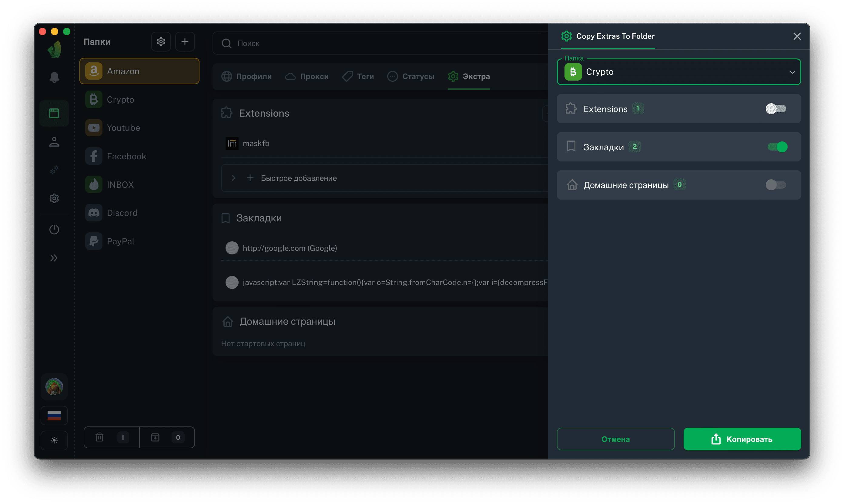Switch to the Прокси tab
The height and width of the screenshot is (504, 844).
pos(307,76)
